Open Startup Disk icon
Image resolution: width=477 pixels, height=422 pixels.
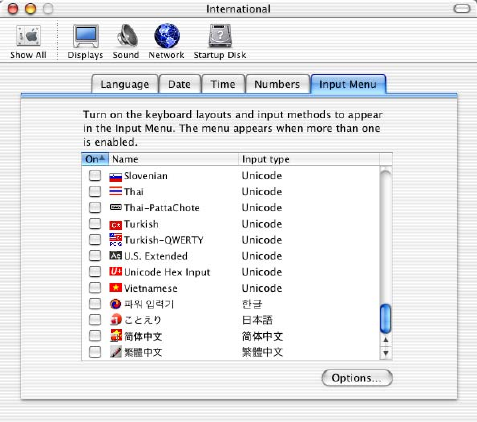pyautogui.click(x=220, y=36)
